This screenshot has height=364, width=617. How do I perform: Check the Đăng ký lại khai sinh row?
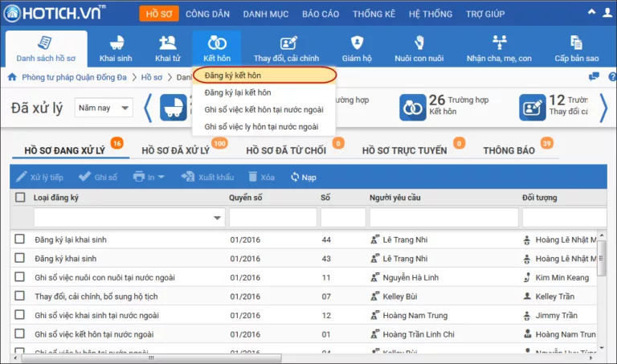[x=19, y=239]
